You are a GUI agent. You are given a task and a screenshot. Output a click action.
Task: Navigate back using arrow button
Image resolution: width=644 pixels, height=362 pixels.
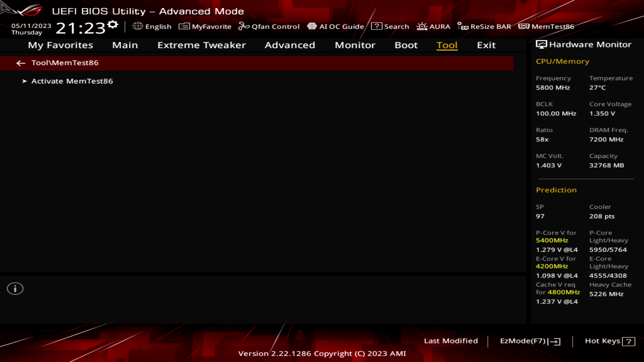pyautogui.click(x=20, y=62)
